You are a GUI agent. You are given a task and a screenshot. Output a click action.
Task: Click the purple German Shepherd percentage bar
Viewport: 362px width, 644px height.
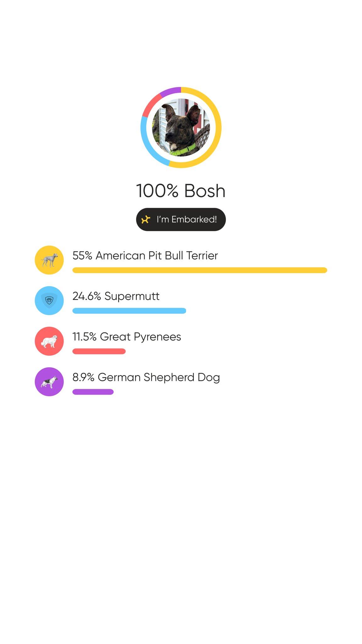pyautogui.click(x=93, y=392)
